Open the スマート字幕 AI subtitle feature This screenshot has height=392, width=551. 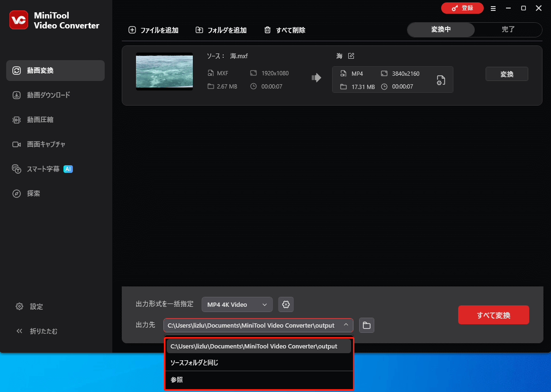click(x=47, y=169)
